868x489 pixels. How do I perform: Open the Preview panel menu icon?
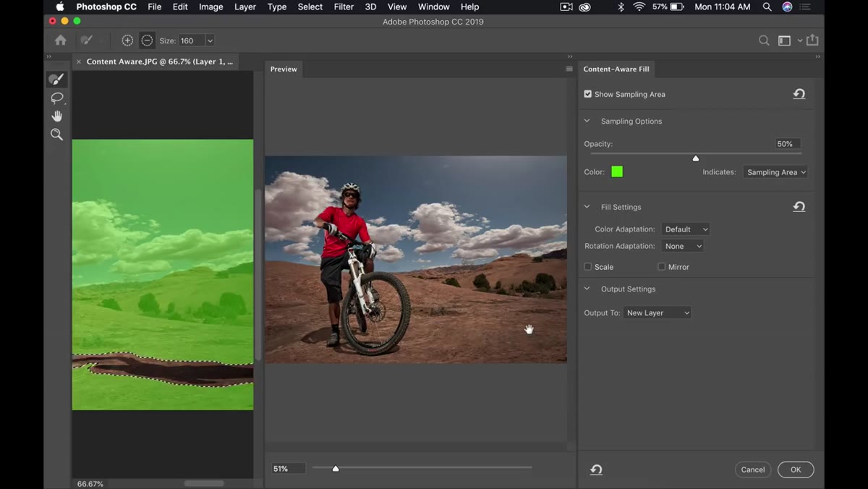[x=569, y=69]
